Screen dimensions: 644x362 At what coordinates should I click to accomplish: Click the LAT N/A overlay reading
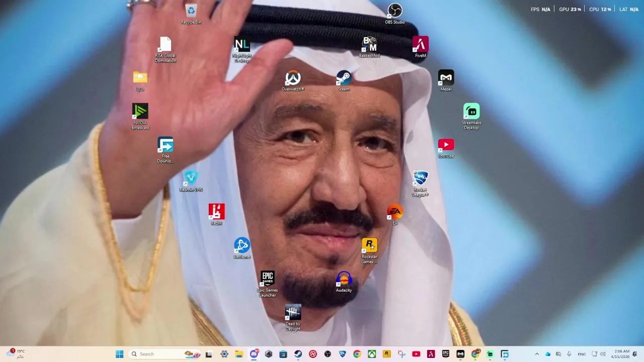[x=629, y=9]
